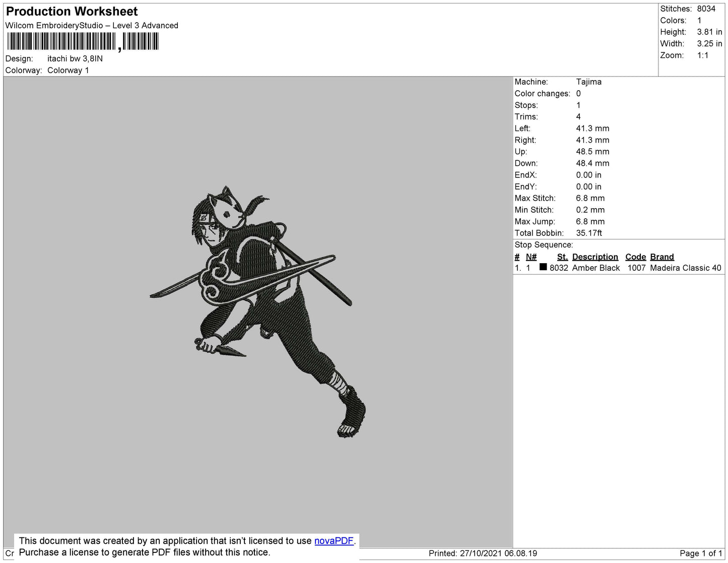Click the embroidered Itachi design preview
728x563 pixels.
tap(257, 311)
